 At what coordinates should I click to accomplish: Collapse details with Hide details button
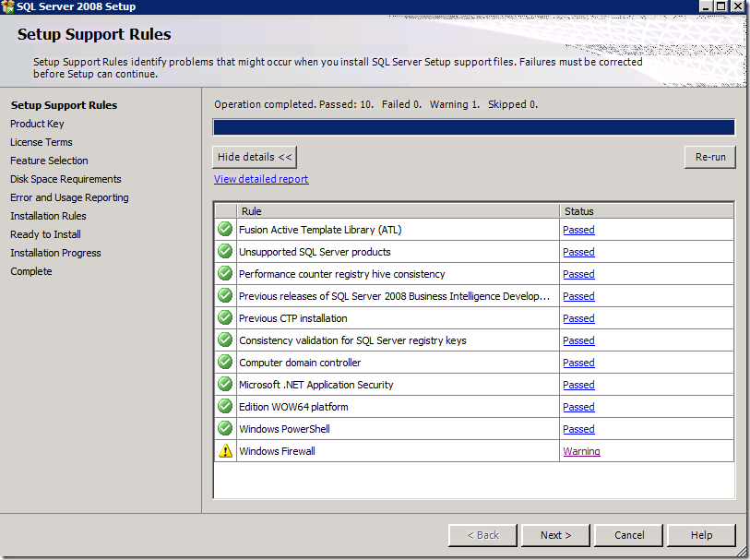click(x=255, y=157)
